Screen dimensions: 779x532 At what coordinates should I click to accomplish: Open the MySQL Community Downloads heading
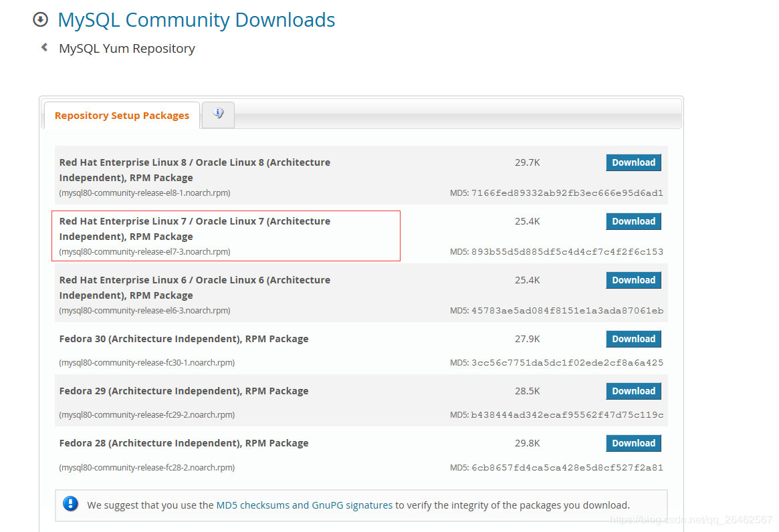196,20
